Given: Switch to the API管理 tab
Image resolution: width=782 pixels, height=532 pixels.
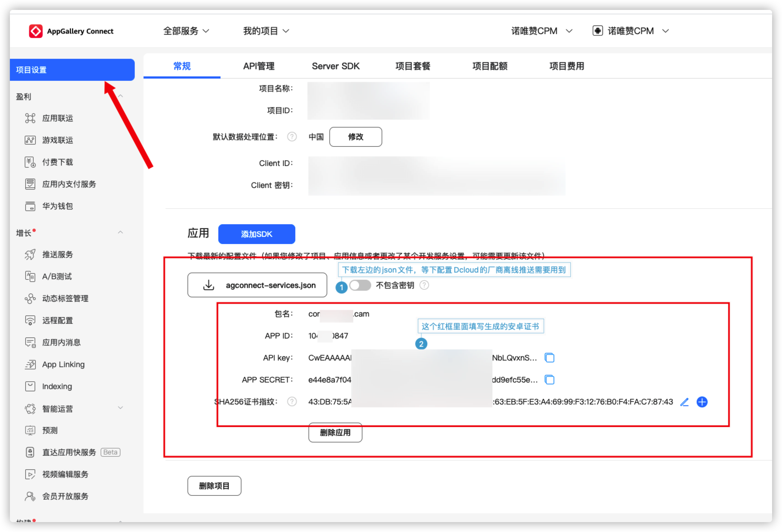Looking at the screenshot, I should click(x=259, y=66).
